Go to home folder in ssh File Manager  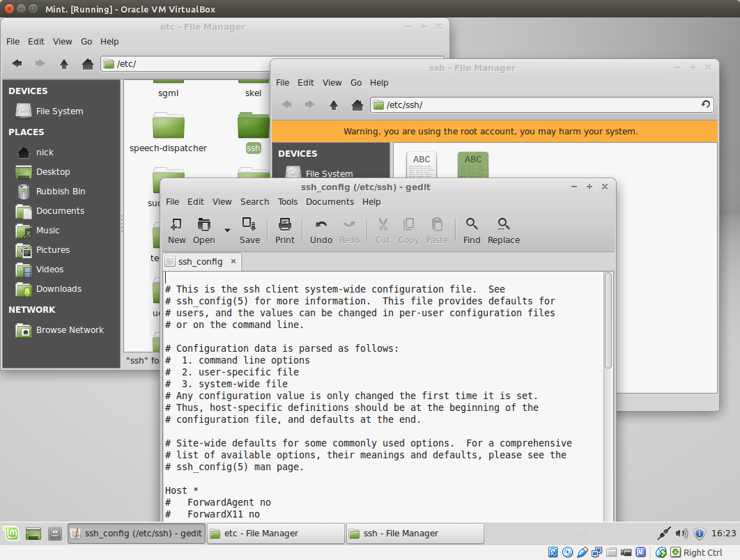pos(357,105)
